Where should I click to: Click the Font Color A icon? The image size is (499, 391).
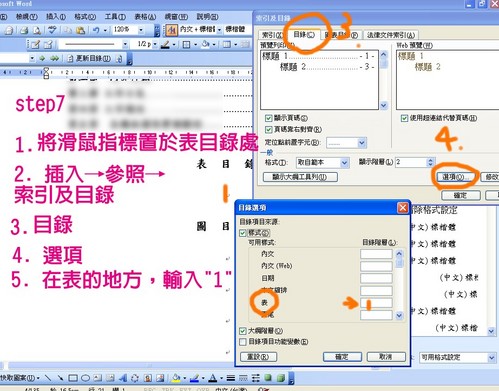tap(213, 378)
